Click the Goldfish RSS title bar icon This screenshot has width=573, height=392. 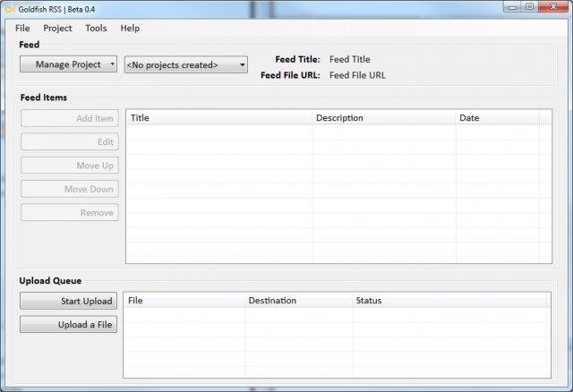(10, 9)
